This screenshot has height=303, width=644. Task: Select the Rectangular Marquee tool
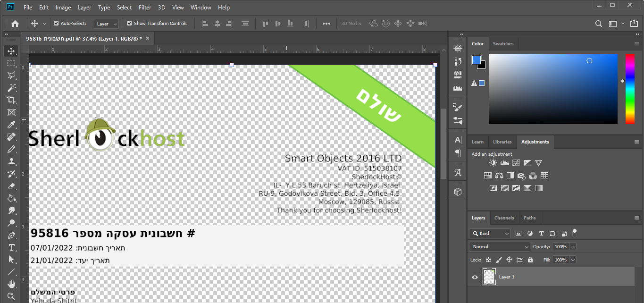11,63
